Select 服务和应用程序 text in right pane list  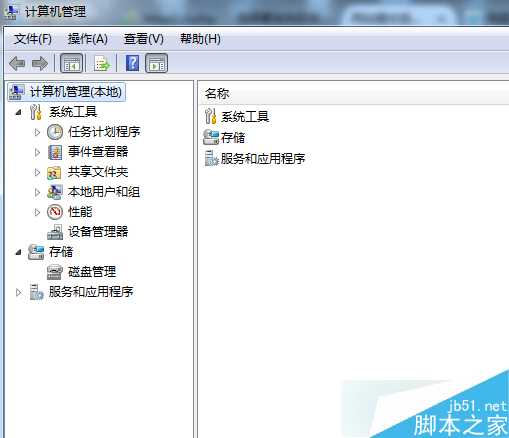263,158
